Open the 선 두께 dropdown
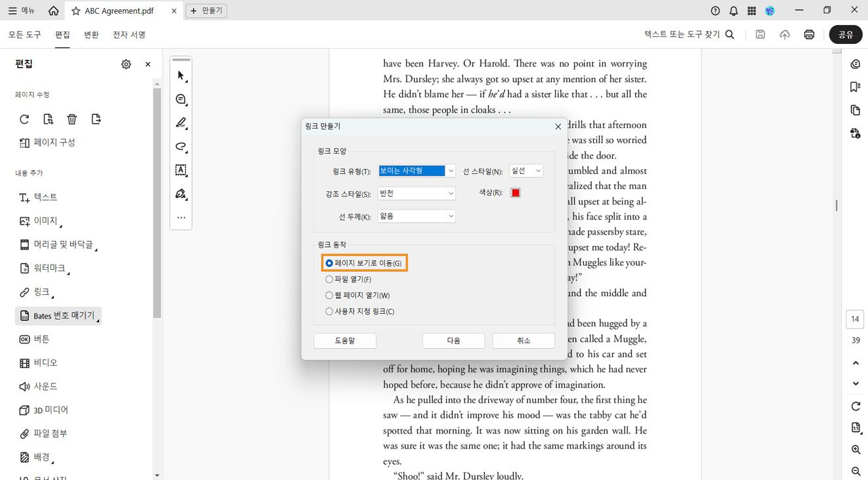The width and height of the screenshot is (868, 480). [417, 216]
